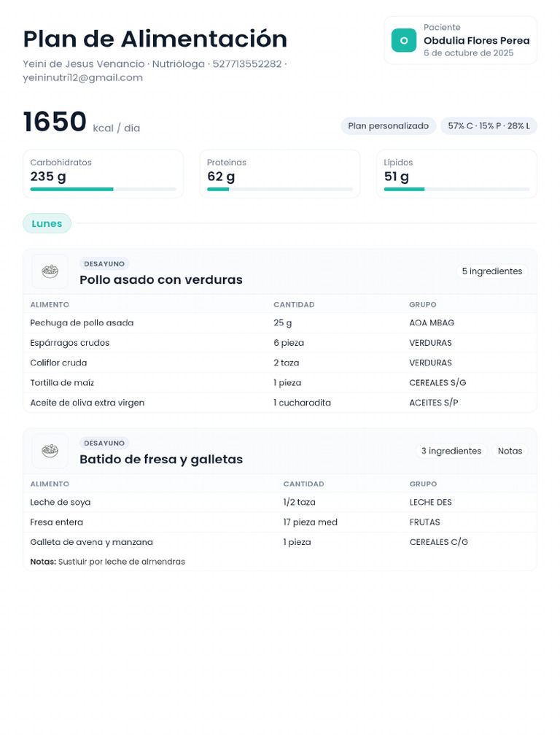560x747 pixels.
Task: Click the Fresa entera row
Action: click(280, 522)
